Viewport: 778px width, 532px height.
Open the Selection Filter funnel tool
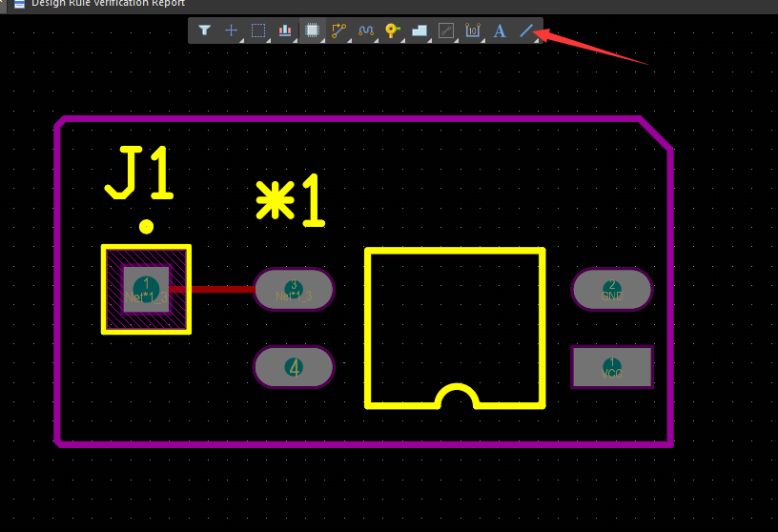point(204,31)
